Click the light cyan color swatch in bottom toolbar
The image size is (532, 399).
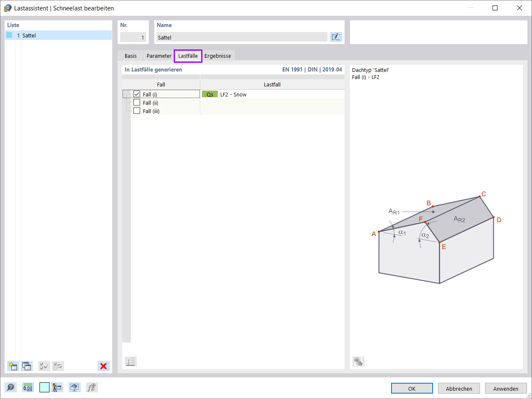coord(44,387)
